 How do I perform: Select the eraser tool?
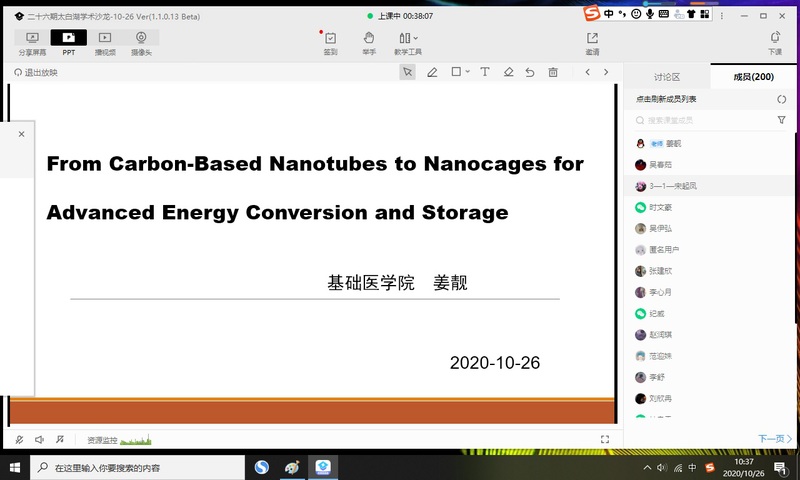508,72
